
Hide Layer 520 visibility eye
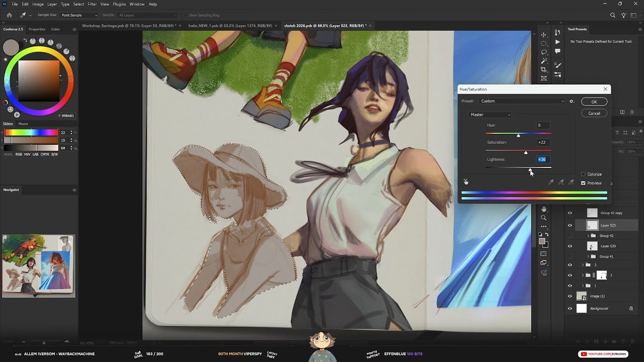tap(570, 246)
